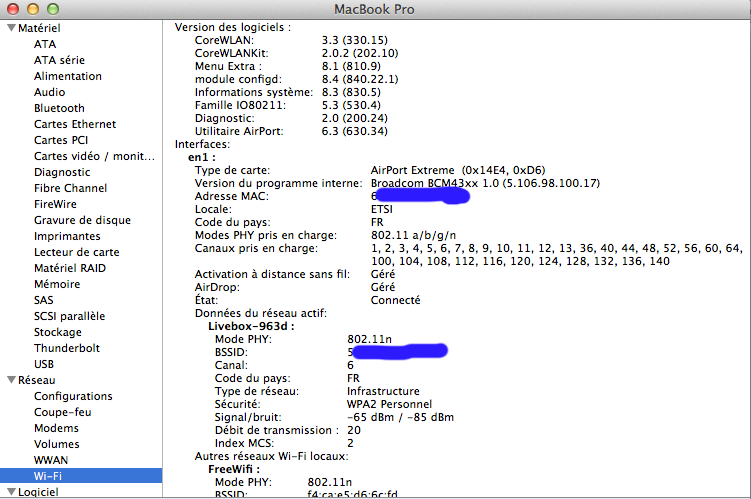Click the en1 interface heading

point(202,158)
